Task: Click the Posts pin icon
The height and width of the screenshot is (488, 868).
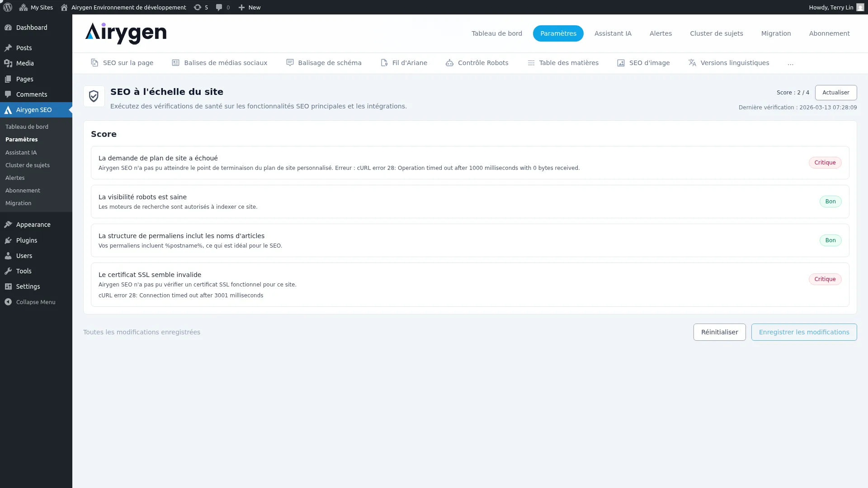Action: (x=8, y=48)
